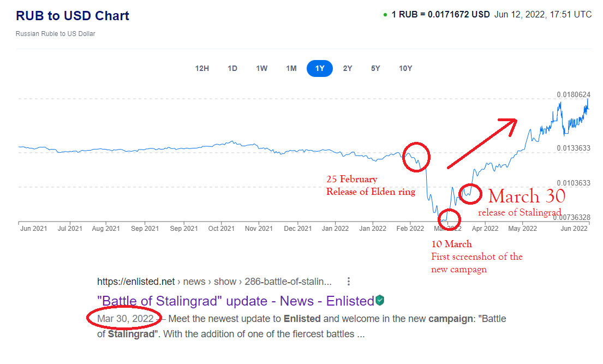The image size is (603, 364).
Task: Click the Jun 12, 2022, 17:51 UTC timestamp
Action: pyautogui.click(x=543, y=15)
